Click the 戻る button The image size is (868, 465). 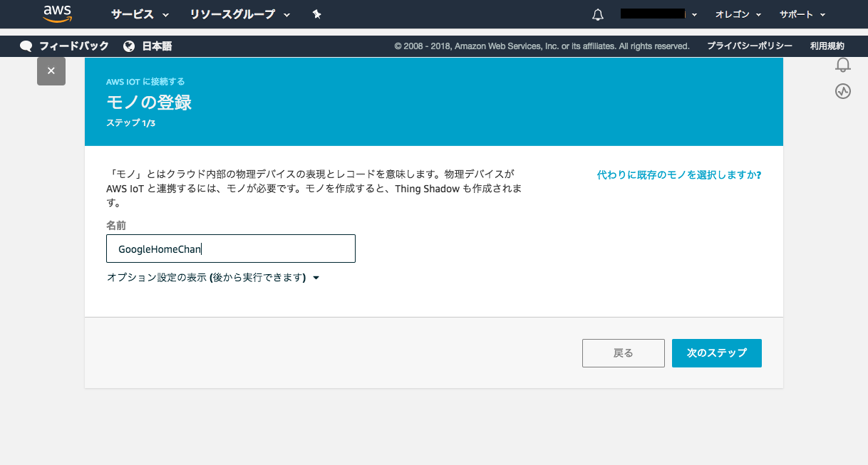tap(624, 353)
